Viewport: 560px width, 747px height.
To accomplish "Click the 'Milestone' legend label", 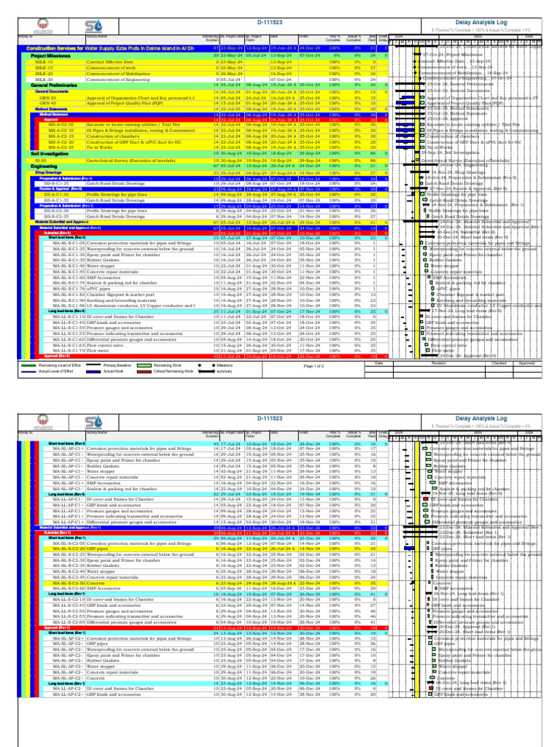I will 225,365.
